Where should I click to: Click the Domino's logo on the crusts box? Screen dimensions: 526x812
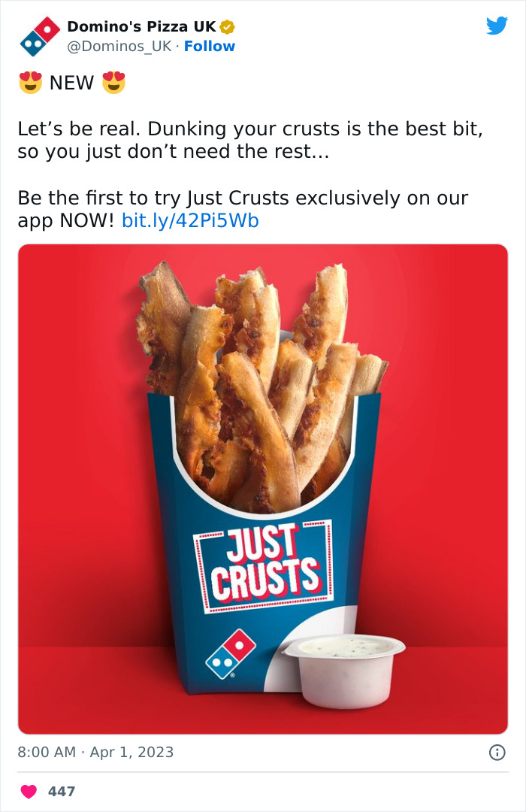[x=231, y=653]
